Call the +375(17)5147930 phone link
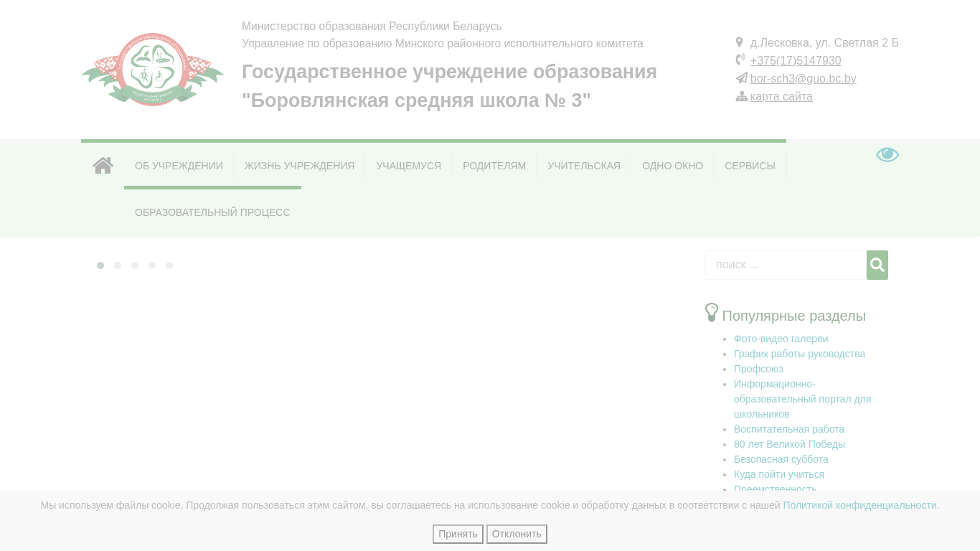980x551 pixels. click(x=795, y=61)
